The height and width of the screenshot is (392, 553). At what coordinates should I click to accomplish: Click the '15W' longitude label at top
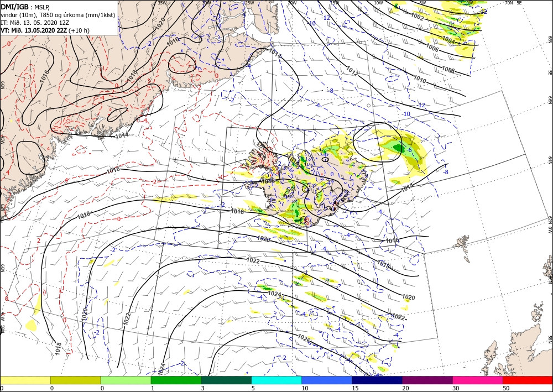tap(335, 2)
